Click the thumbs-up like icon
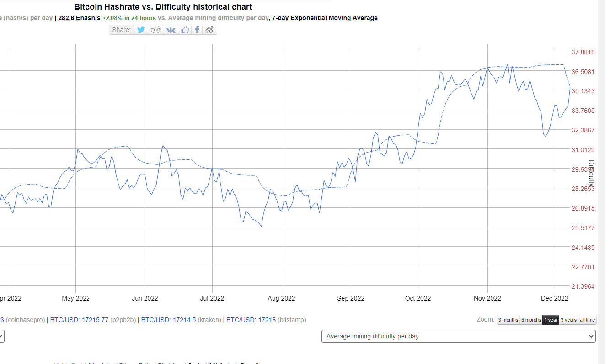This screenshot has height=364, width=605. point(185,30)
